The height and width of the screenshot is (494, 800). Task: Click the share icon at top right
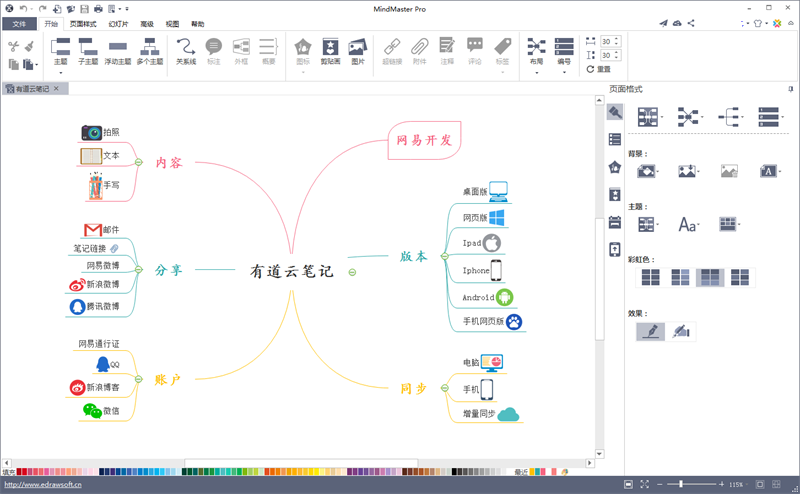pos(691,23)
